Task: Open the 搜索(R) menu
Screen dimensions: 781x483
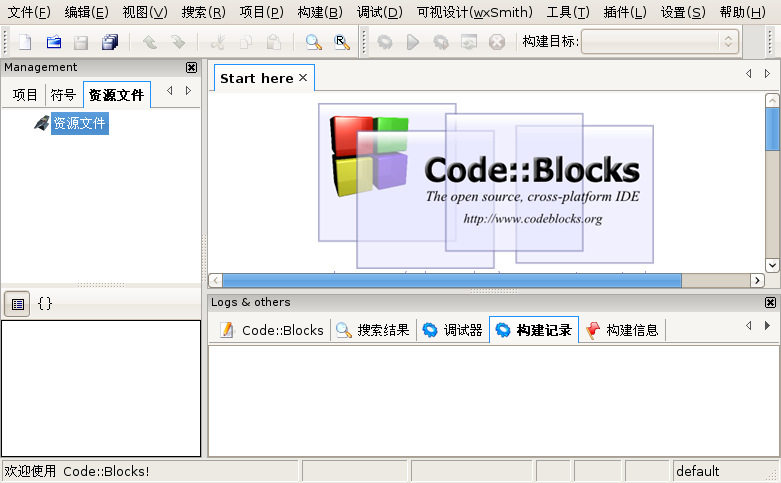Action: (x=203, y=12)
